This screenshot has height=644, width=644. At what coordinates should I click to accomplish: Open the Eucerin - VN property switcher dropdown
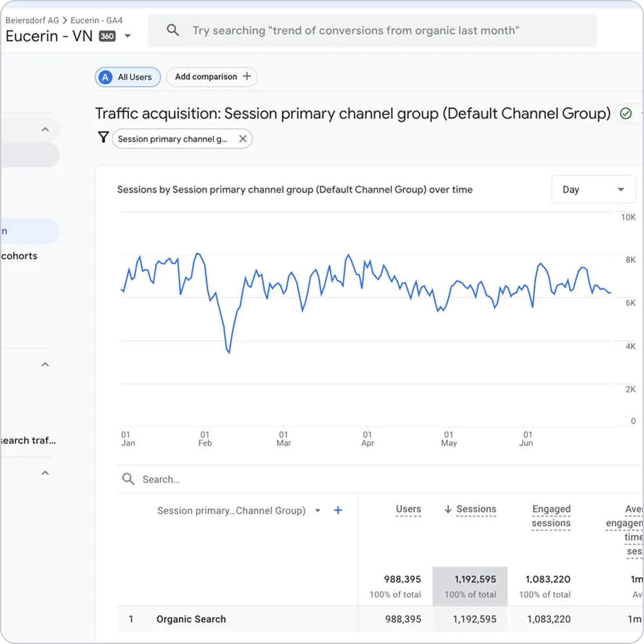pyautogui.click(x=128, y=36)
